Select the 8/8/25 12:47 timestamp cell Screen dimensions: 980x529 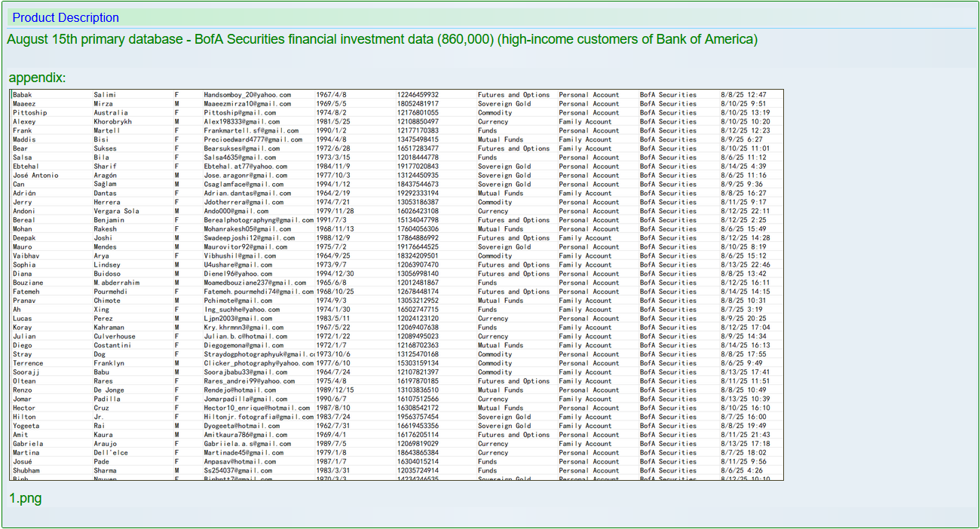coord(743,95)
